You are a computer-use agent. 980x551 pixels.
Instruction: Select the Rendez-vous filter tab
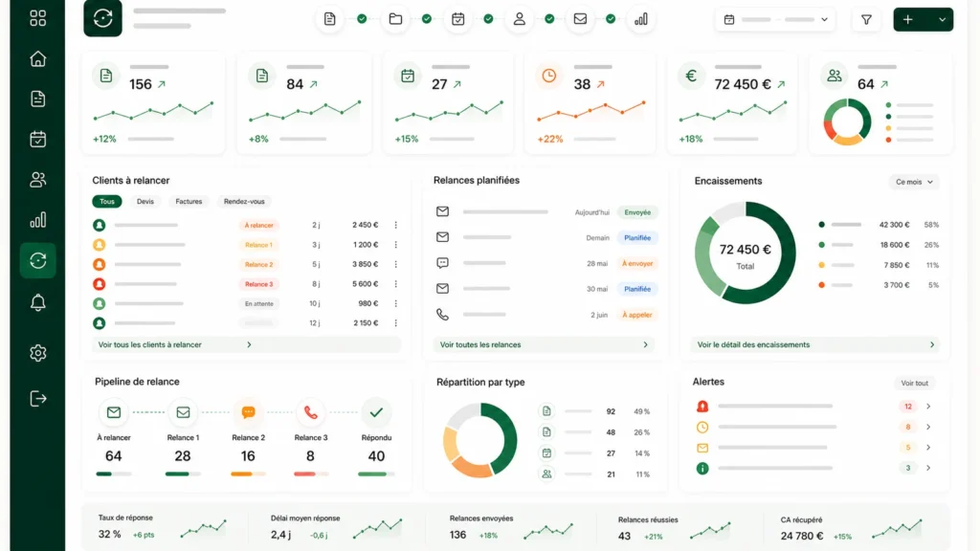pyautogui.click(x=244, y=201)
